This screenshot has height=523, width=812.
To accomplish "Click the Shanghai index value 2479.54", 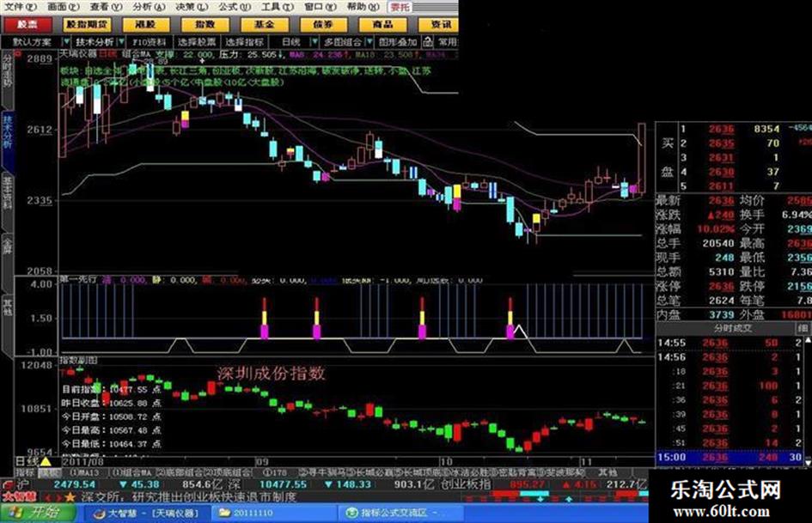I will (75, 484).
